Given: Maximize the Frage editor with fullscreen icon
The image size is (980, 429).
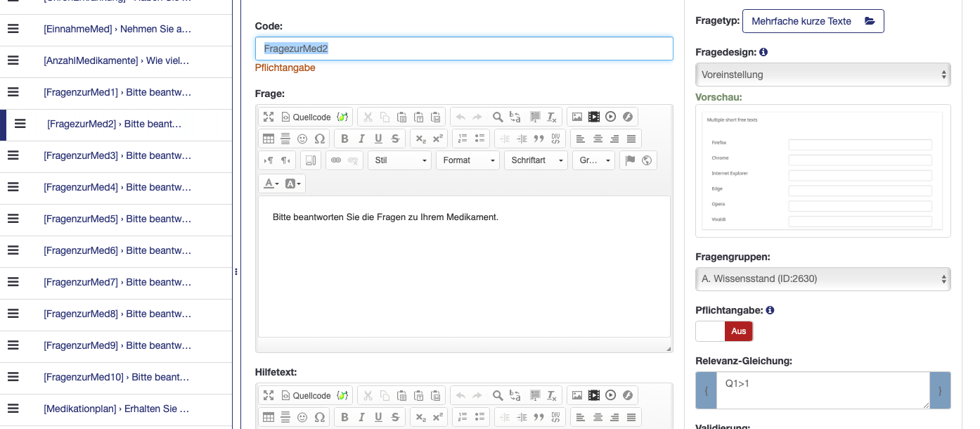Looking at the screenshot, I should [269, 117].
